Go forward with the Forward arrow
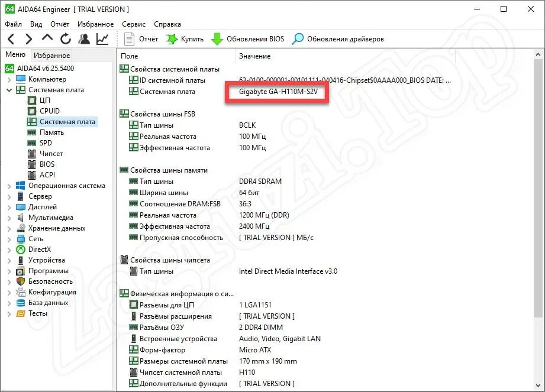The height and width of the screenshot is (392, 545). pyautogui.click(x=29, y=39)
